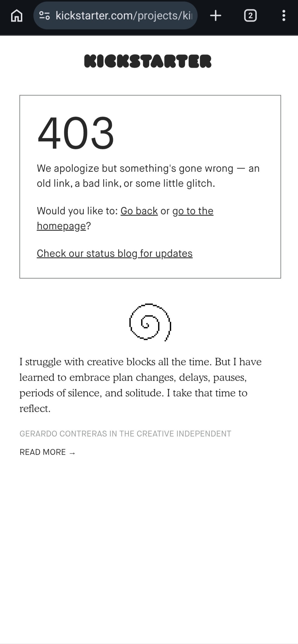298x644 pixels.
Task: Follow the "Go back" link
Action: (139, 211)
